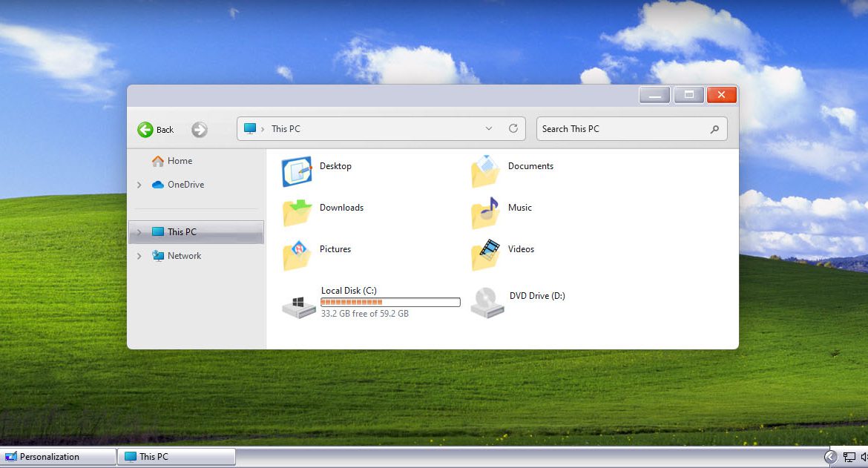Image resolution: width=868 pixels, height=468 pixels.
Task: Click the network icon in system tray
Action: point(849,457)
